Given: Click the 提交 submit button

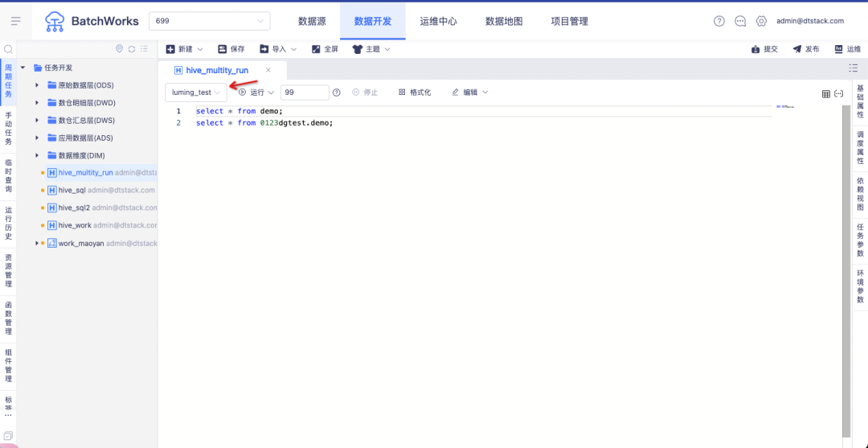Looking at the screenshot, I should coord(764,49).
